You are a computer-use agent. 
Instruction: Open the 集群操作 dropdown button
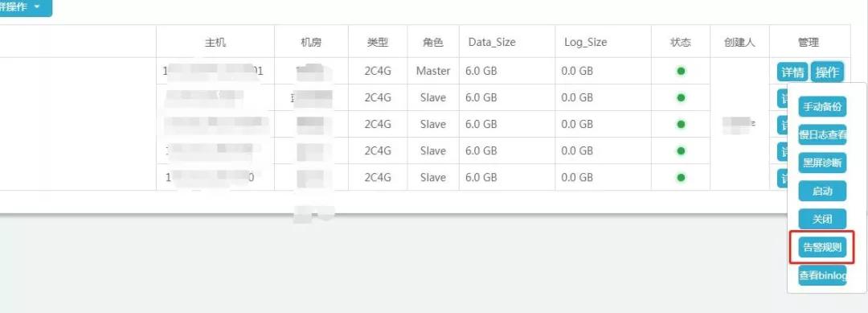[x=23, y=7]
